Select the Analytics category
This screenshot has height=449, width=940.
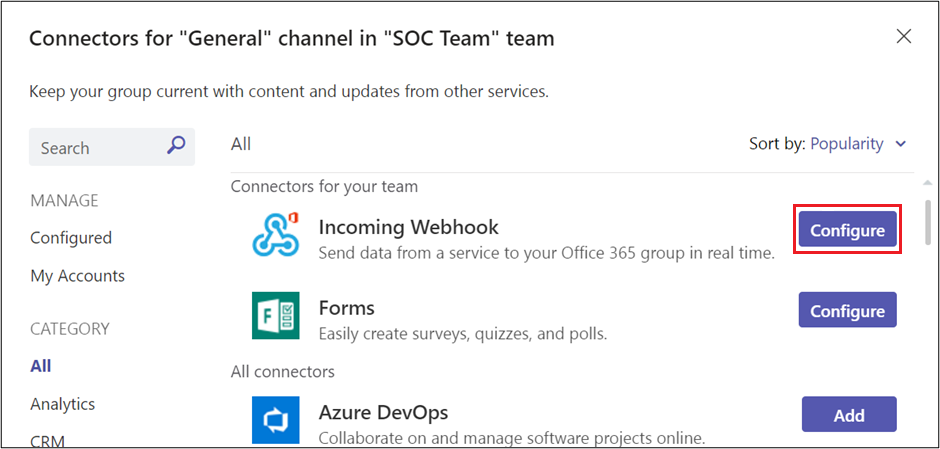(x=63, y=404)
